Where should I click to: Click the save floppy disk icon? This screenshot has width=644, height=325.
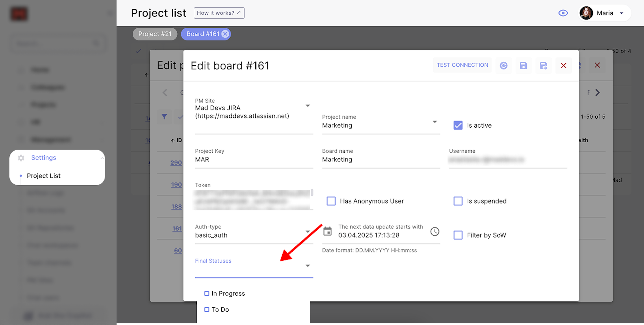click(x=523, y=65)
